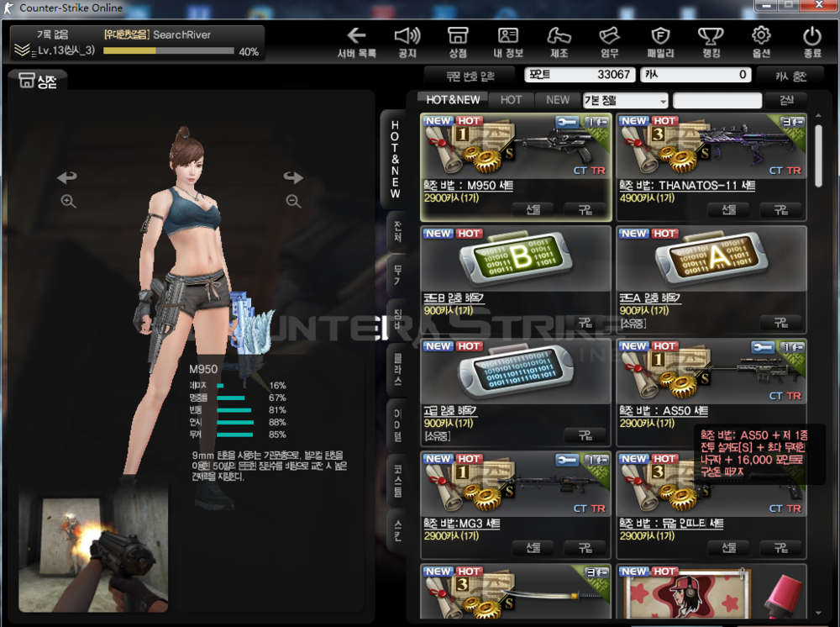Zoom out character with minus magnifier
The image size is (840, 627).
tap(293, 201)
